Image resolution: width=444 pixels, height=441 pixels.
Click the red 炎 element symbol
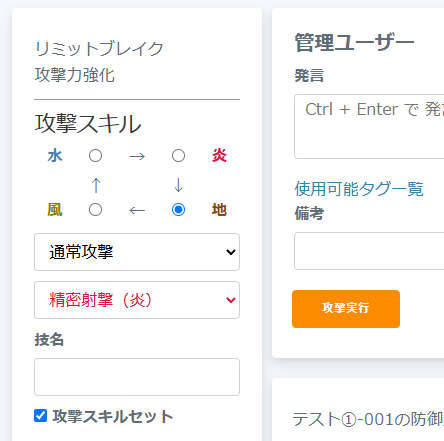click(219, 156)
